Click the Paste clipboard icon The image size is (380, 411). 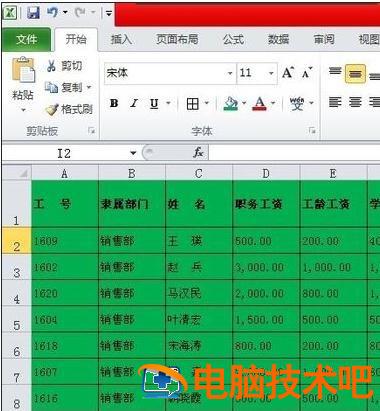[x=23, y=70]
